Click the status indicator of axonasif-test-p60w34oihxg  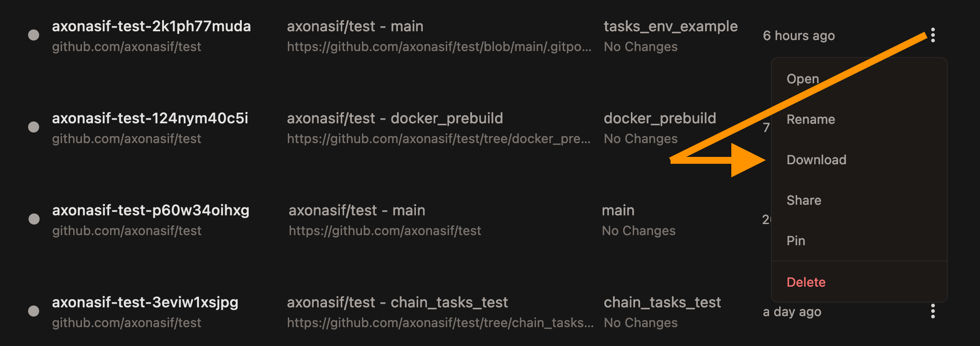tap(33, 219)
